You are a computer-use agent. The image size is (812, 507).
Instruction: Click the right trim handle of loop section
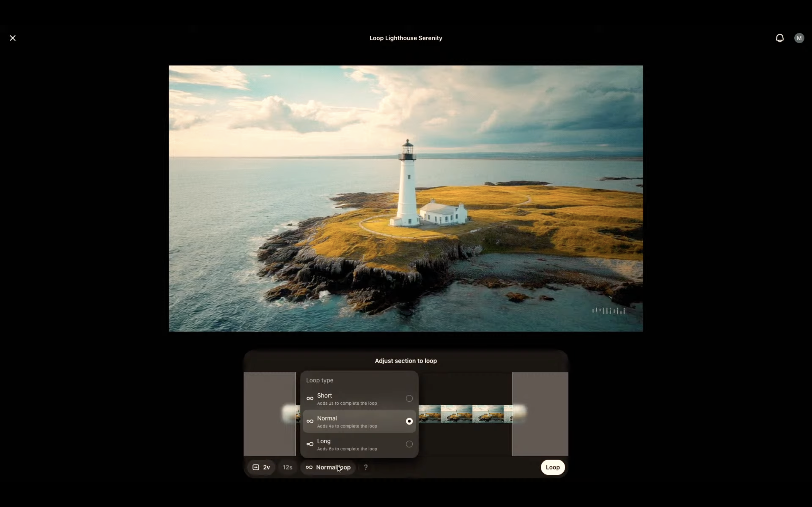(x=513, y=414)
